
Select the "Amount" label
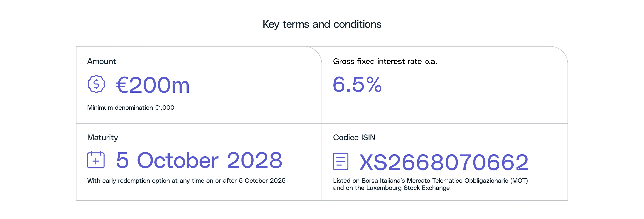[x=101, y=61]
